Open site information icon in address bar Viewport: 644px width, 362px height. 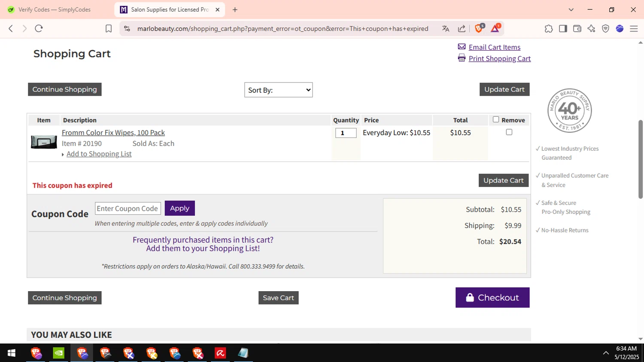pos(127,28)
